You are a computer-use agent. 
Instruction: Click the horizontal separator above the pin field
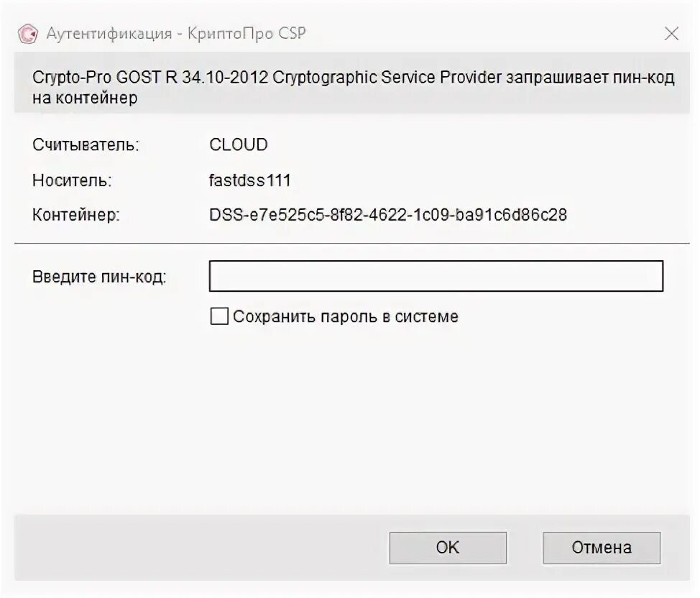(x=351, y=244)
